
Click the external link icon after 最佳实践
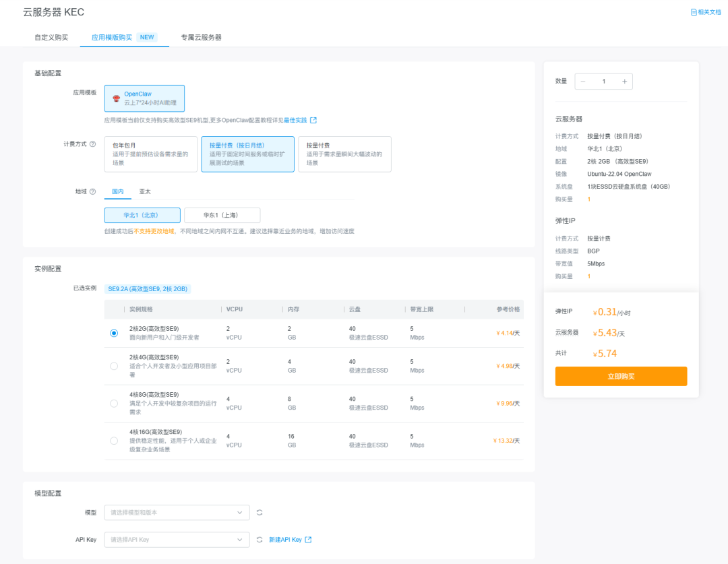(x=313, y=121)
